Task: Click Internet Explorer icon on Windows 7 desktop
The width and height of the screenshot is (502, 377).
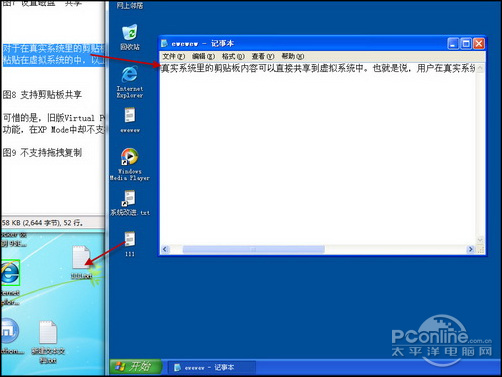Action: pyautogui.click(x=10, y=273)
